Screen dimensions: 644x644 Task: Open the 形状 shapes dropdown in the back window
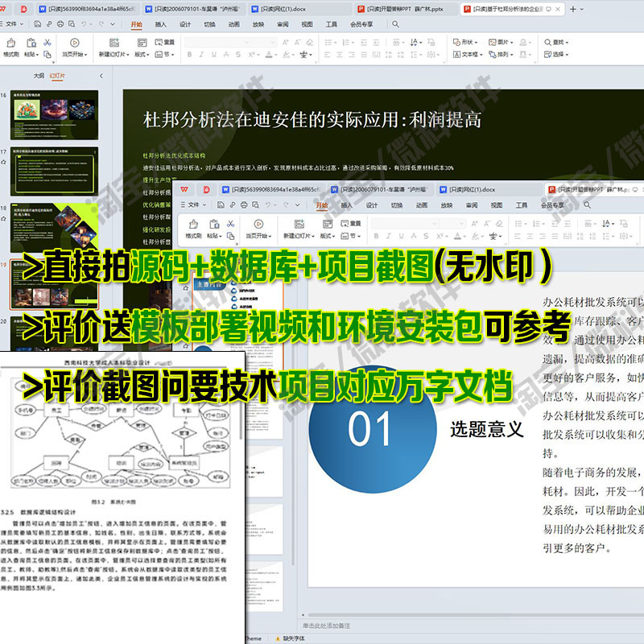click(x=465, y=43)
